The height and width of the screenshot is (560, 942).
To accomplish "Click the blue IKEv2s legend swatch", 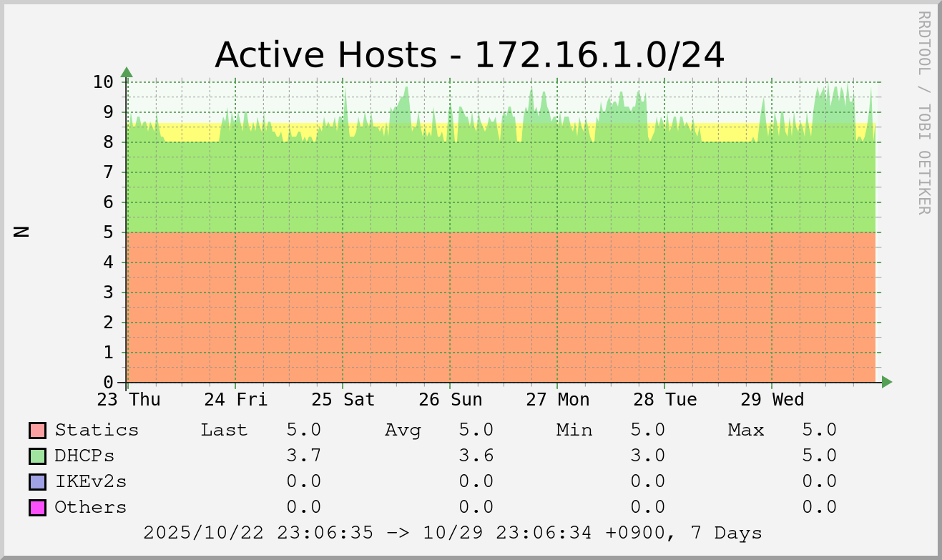I will point(37,482).
